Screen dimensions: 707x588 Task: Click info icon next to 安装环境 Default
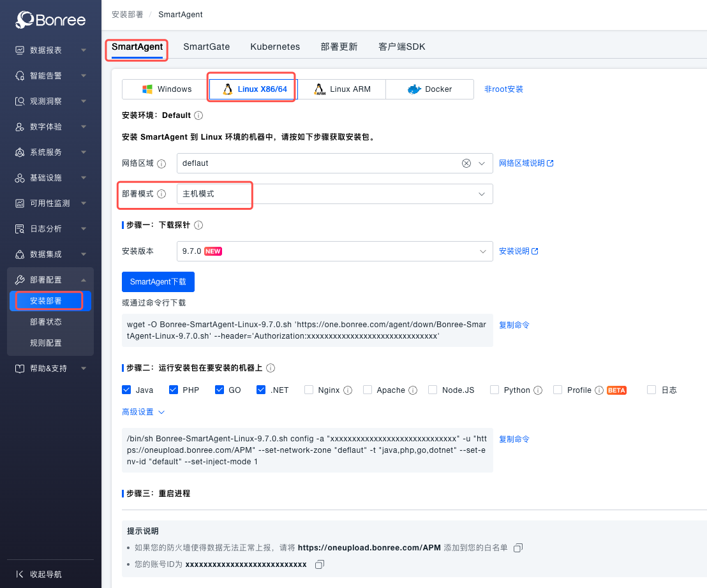click(198, 115)
